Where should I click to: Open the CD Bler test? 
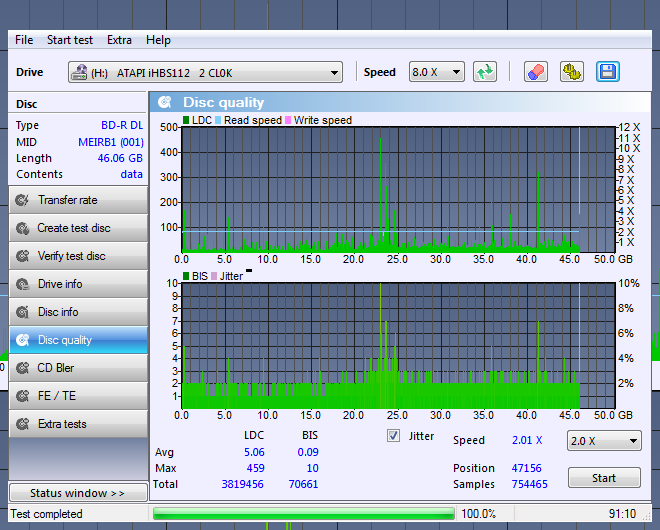coord(78,368)
